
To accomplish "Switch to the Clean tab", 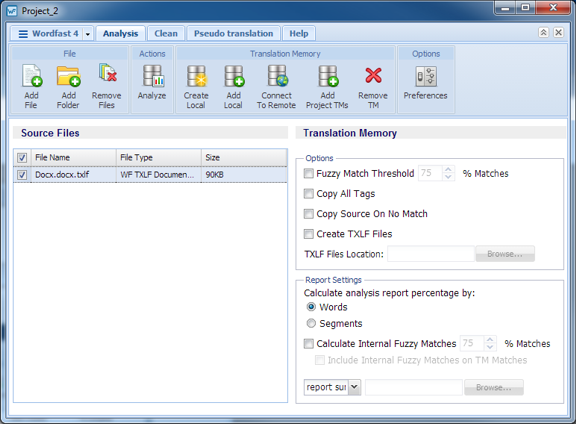I will [x=166, y=33].
